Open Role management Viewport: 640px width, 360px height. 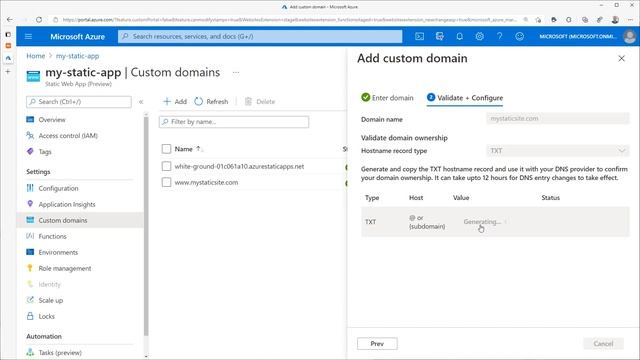point(65,268)
